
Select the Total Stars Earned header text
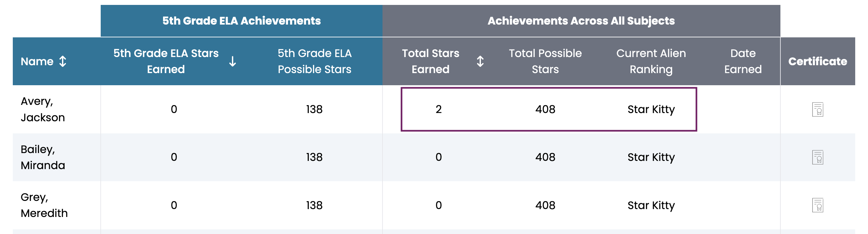pos(430,61)
